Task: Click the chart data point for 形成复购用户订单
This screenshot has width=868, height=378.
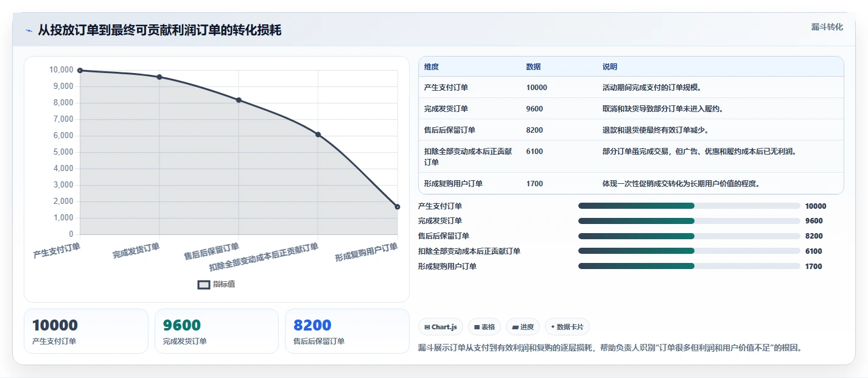Action: click(x=397, y=207)
